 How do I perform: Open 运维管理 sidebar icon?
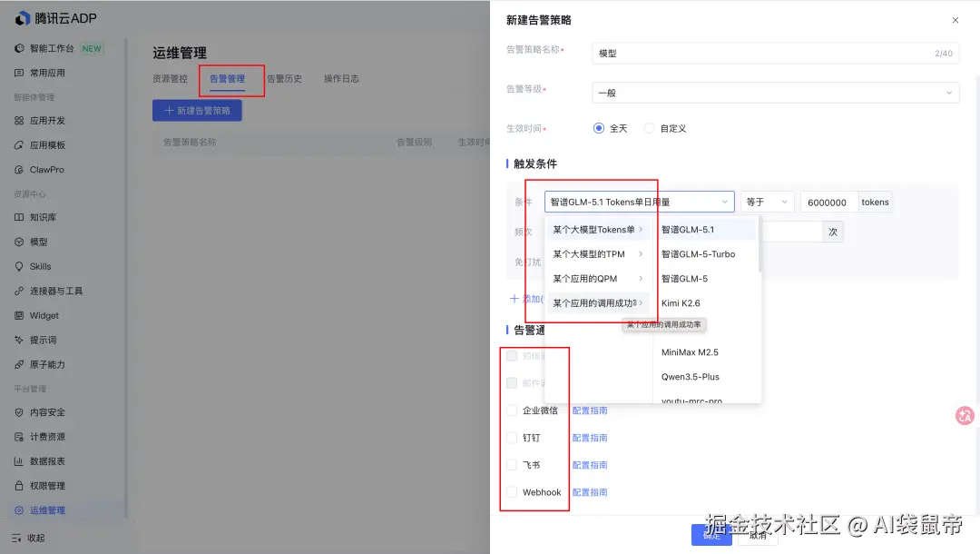(19, 510)
